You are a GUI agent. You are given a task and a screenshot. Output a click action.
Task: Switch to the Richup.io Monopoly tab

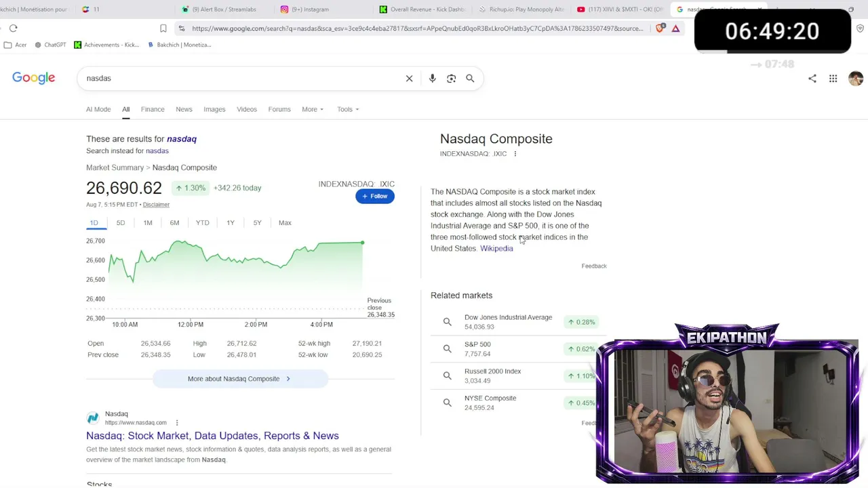point(521,9)
